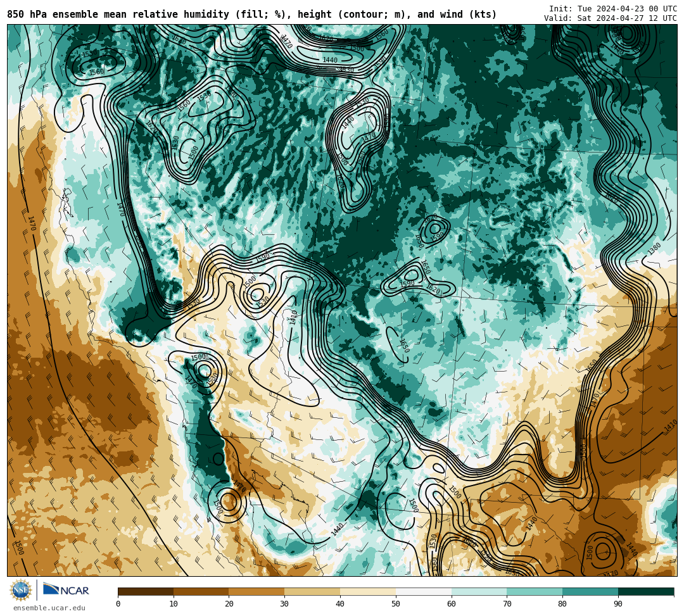Viewport: 684px width, 616px height.
Task: Click the 60-70 pale teal colorbar segment
Action: tap(479, 591)
